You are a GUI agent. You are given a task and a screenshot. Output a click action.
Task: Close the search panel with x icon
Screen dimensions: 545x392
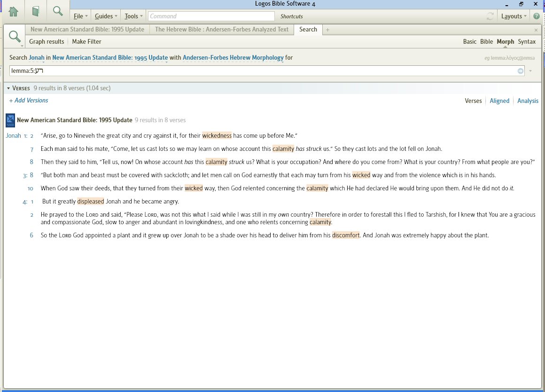536,30
